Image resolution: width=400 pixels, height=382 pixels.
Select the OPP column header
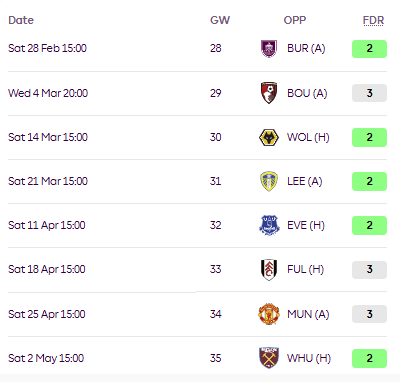pyautogui.click(x=295, y=20)
